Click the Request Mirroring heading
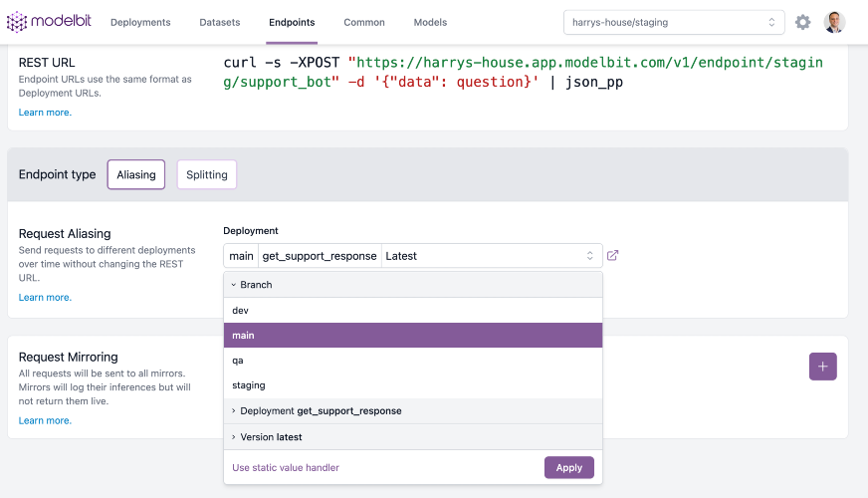The image size is (868, 498). [68, 357]
